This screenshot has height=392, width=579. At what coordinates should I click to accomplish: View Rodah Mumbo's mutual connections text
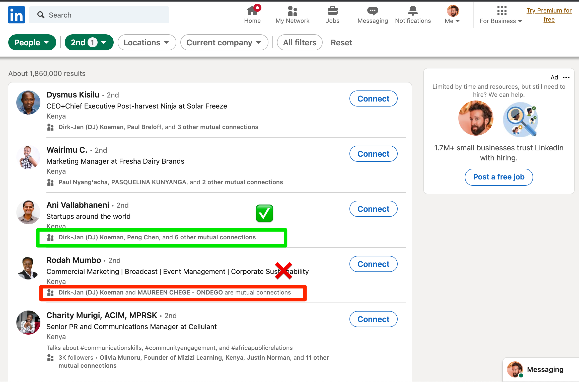coord(175,292)
